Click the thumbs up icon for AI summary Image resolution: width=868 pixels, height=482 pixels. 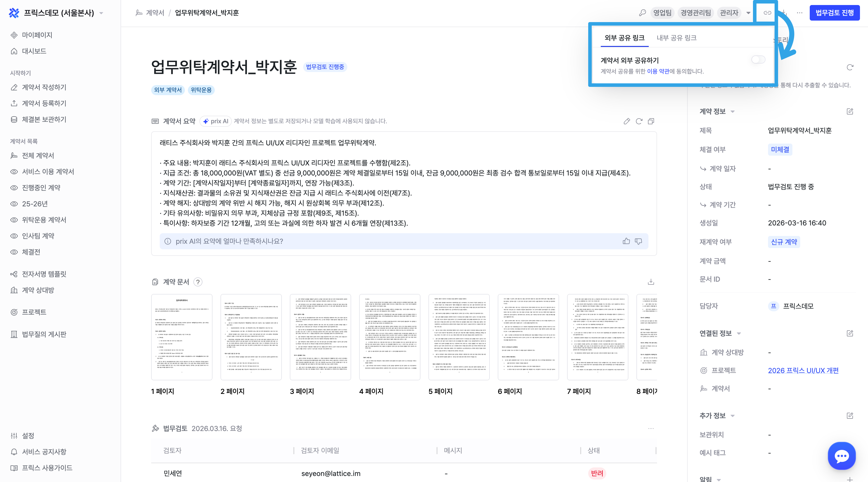coord(626,241)
